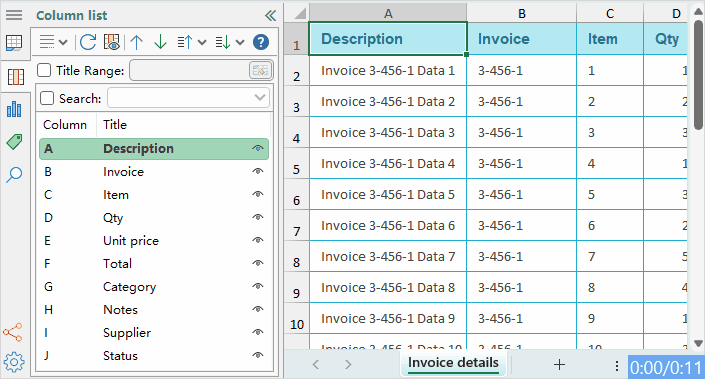The image size is (705, 379).
Task: Toggle the Notes column eye icon
Action: point(258,309)
